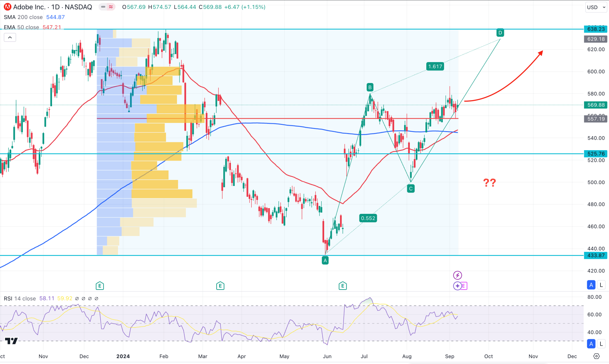This screenshot has width=609, height=364.
Task: Click the June earnings E marker
Action: tap(343, 286)
